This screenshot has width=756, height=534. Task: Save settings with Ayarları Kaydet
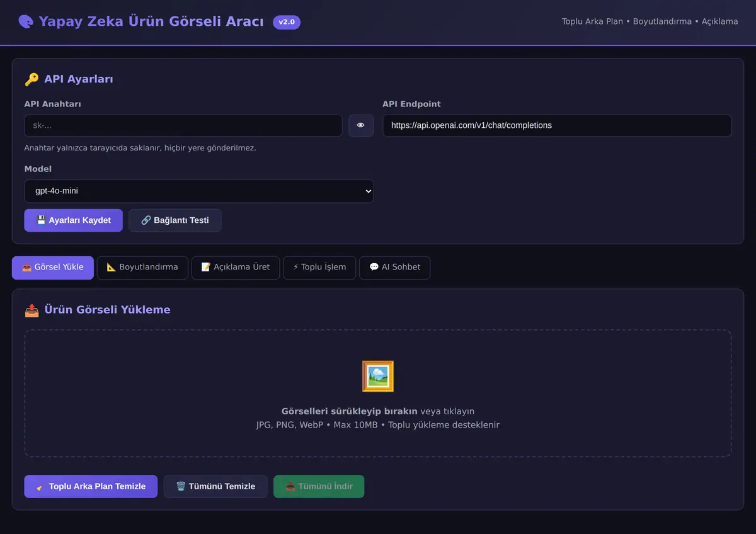[74, 220]
